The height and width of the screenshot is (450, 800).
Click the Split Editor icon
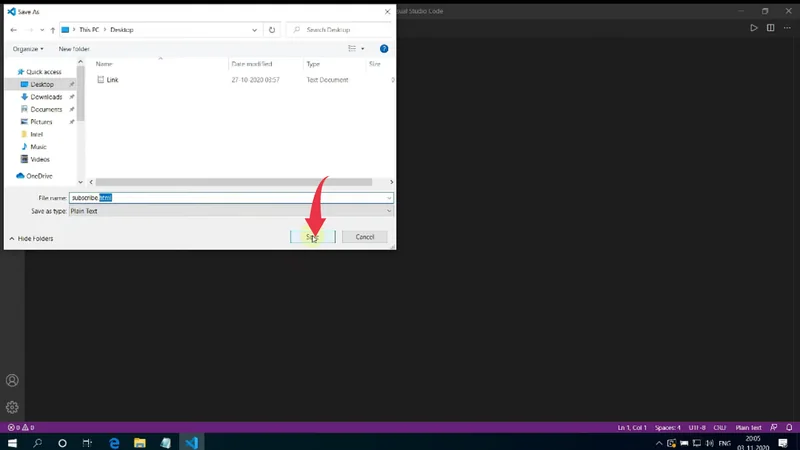click(x=769, y=28)
